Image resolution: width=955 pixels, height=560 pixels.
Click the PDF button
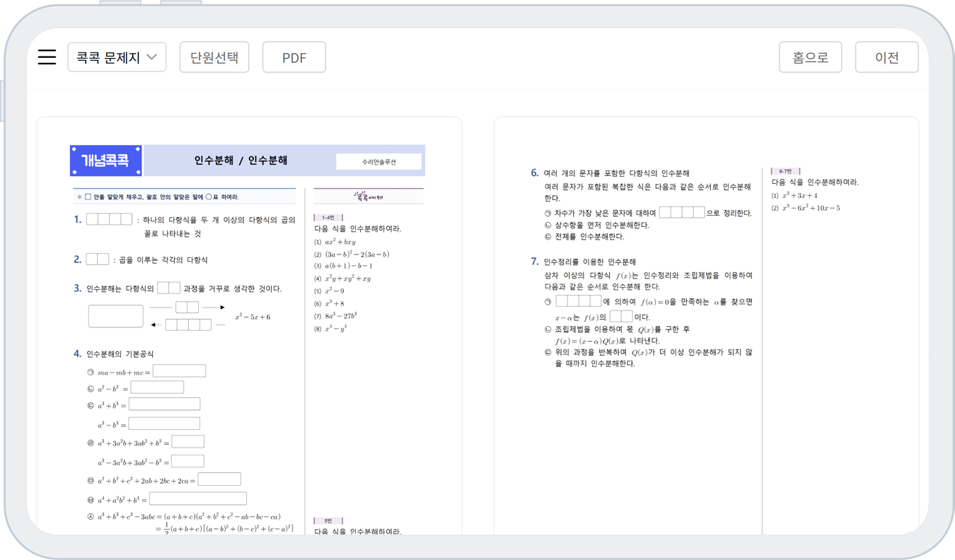(x=294, y=57)
